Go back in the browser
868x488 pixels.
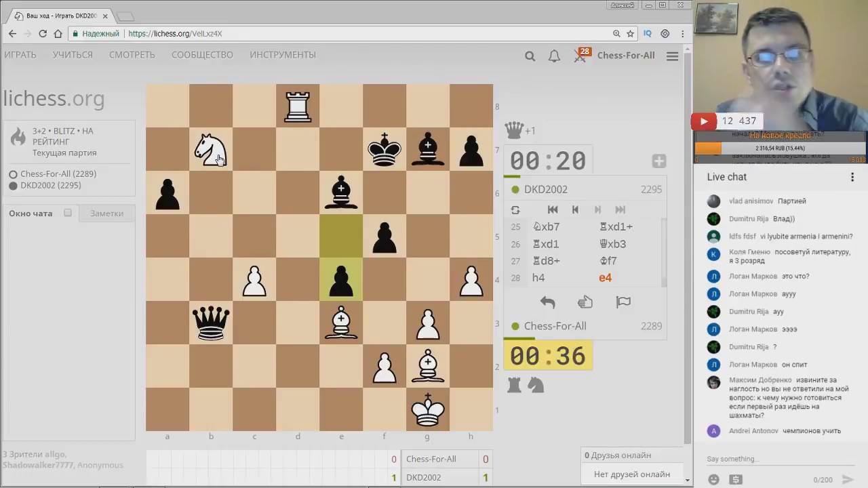[x=12, y=33]
